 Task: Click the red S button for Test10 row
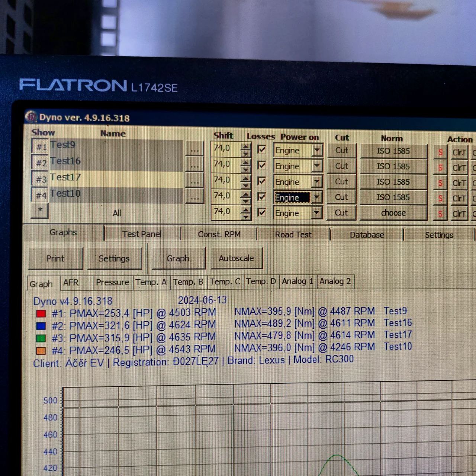pos(440,198)
